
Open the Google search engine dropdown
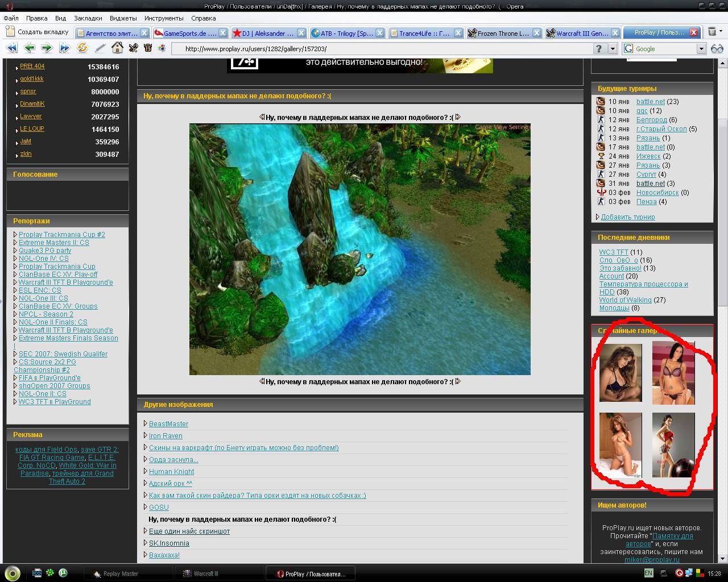[701, 49]
